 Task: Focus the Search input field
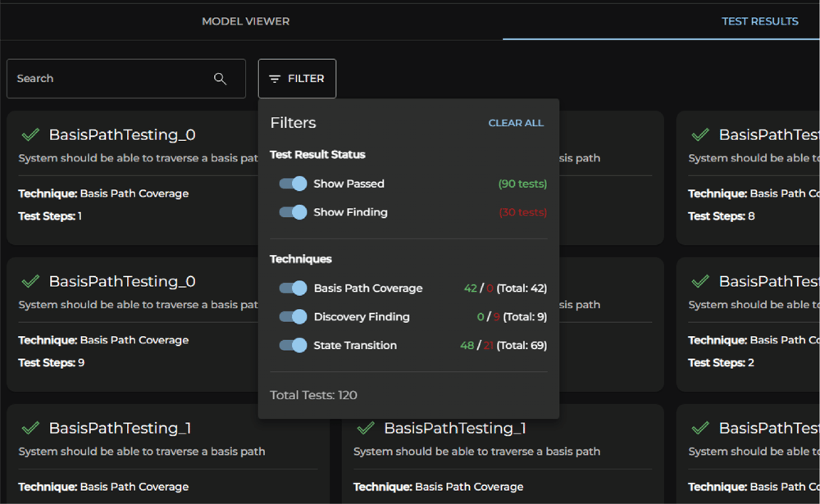(x=107, y=79)
